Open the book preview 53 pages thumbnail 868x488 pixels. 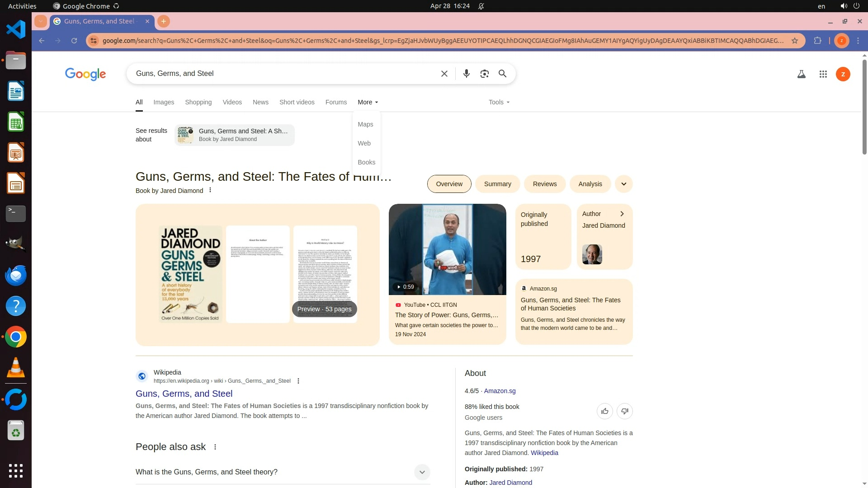(324, 309)
